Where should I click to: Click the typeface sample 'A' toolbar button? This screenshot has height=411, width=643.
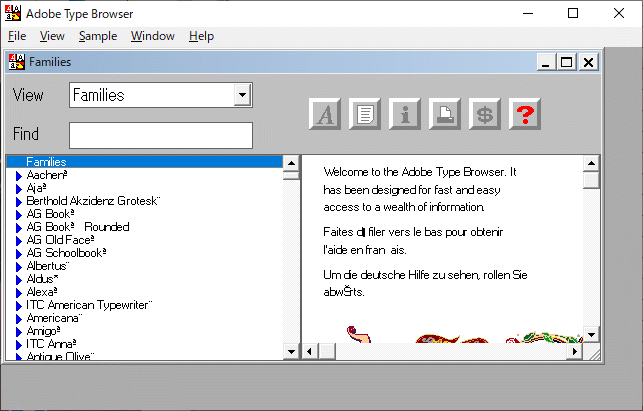coord(325,114)
